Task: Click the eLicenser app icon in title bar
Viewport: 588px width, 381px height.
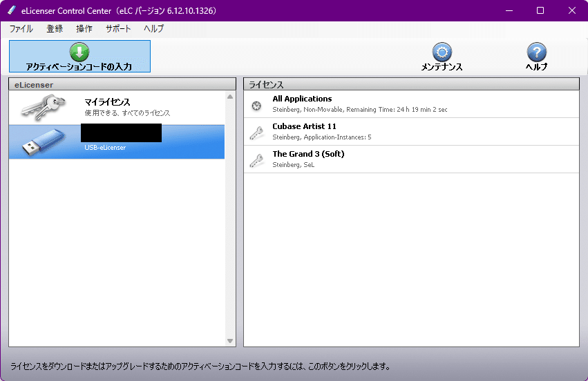Action: (x=12, y=10)
